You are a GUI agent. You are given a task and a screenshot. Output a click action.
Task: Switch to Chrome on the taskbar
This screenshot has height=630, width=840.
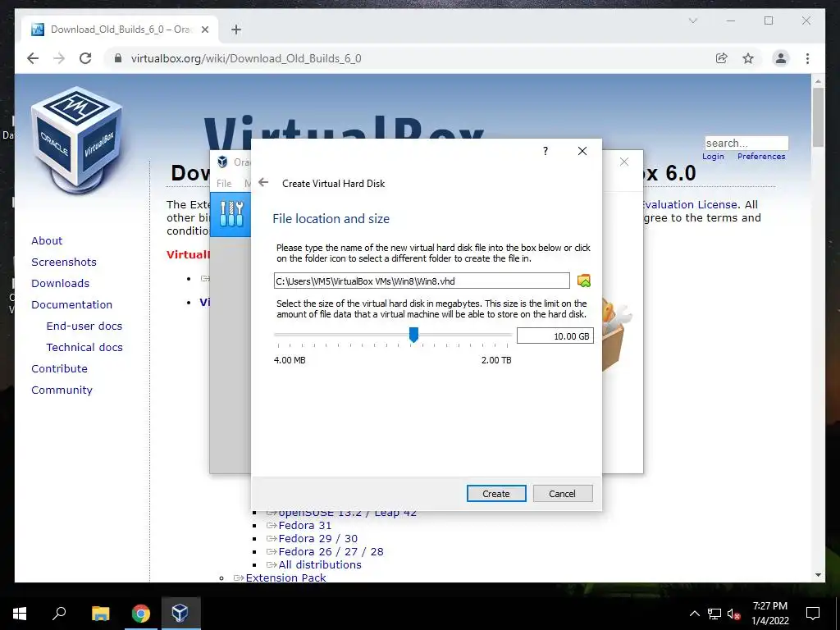pyautogui.click(x=140, y=614)
